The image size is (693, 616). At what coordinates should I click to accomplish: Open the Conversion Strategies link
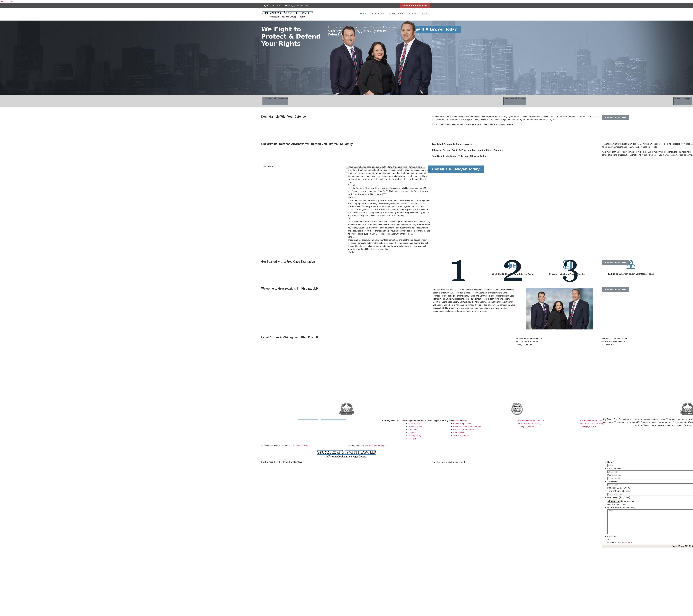(x=377, y=446)
